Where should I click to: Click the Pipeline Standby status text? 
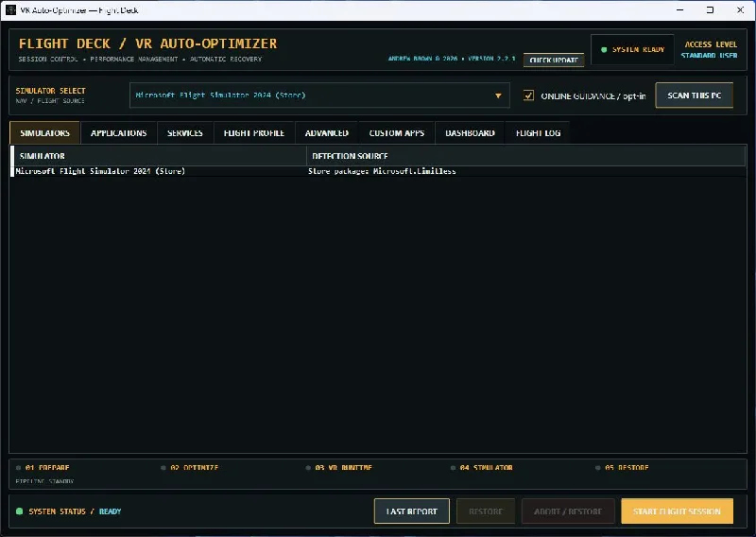coord(44,481)
